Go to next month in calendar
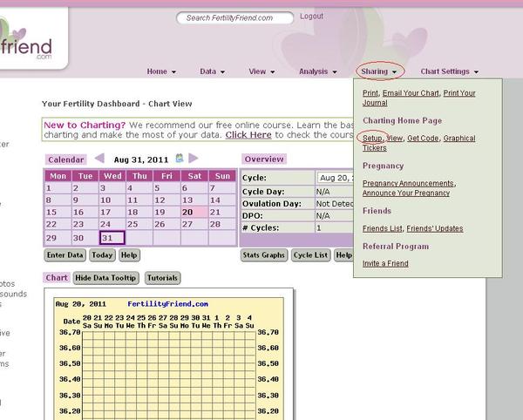Screen dimensions: 523x420 point(193,159)
